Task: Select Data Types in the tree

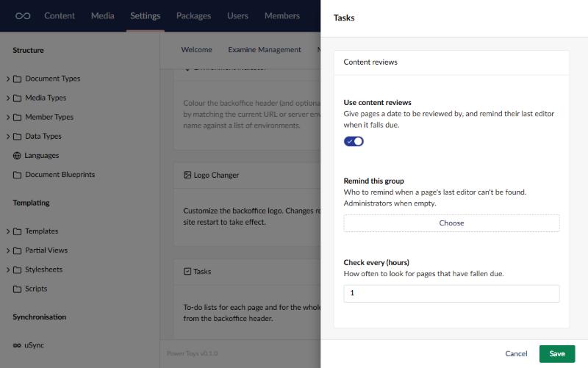Action: click(x=43, y=137)
